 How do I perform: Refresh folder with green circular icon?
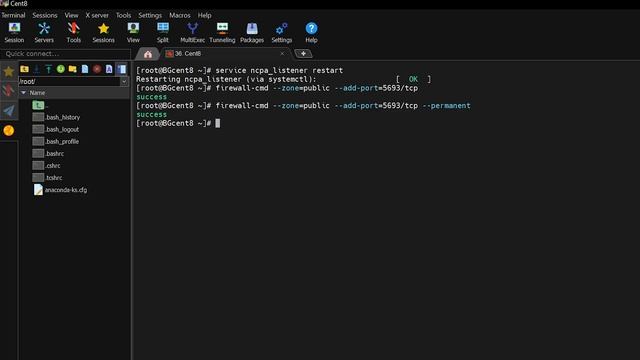pos(61,69)
